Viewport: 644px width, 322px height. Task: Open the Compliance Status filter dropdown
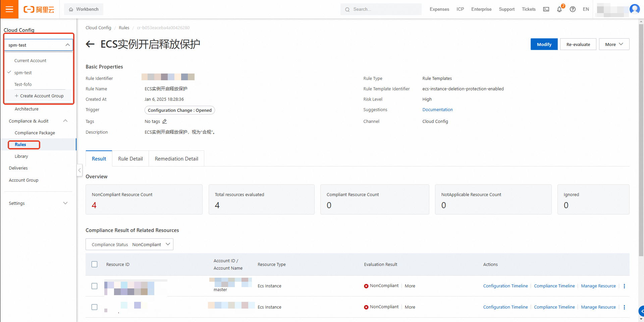click(x=129, y=244)
